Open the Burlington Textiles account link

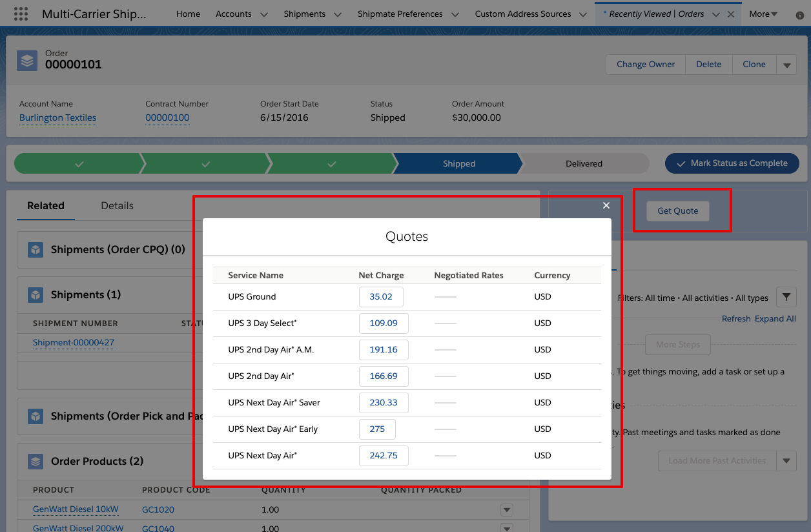click(x=58, y=118)
